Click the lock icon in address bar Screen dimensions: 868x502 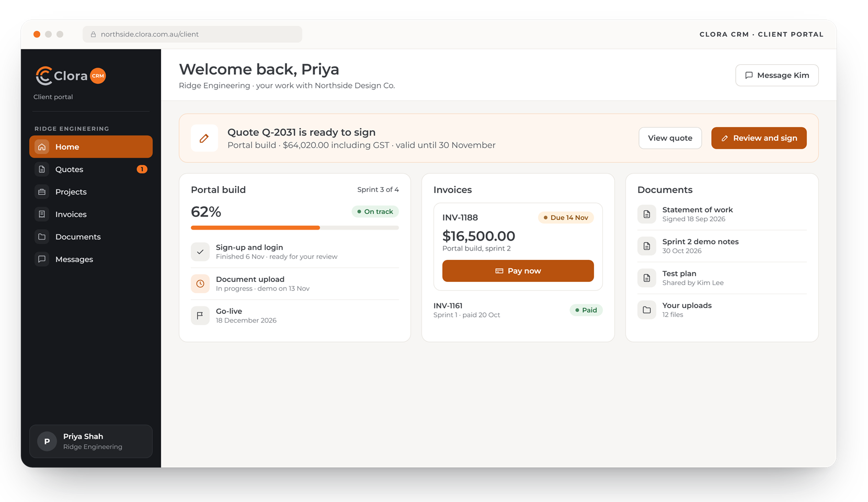click(x=93, y=35)
